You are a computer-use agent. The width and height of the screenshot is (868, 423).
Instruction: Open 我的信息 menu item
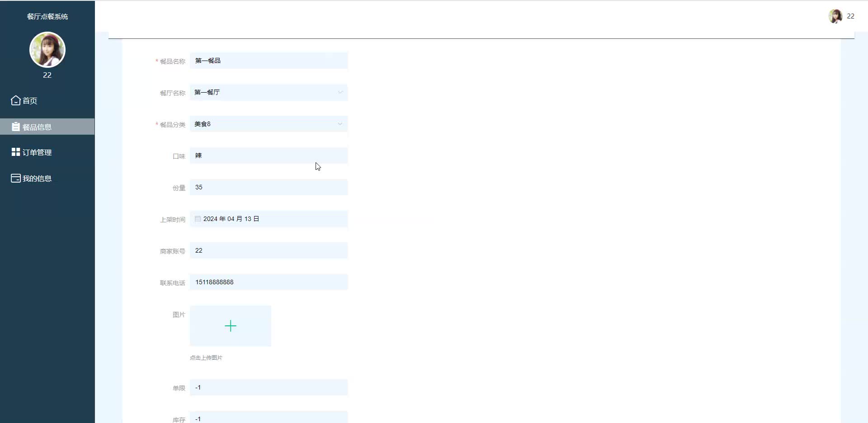[x=47, y=179]
